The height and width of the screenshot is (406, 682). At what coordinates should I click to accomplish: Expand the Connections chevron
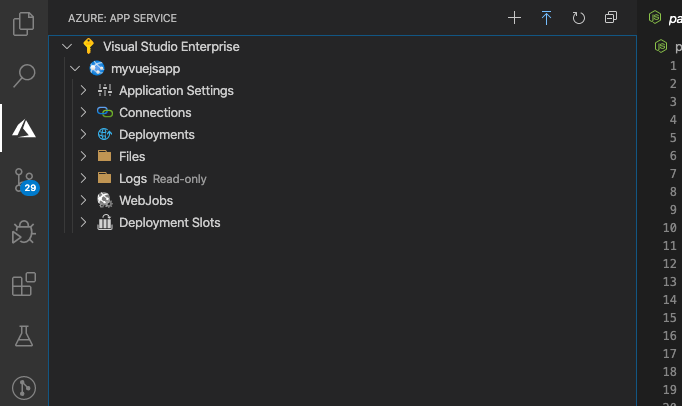tap(83, 112)
